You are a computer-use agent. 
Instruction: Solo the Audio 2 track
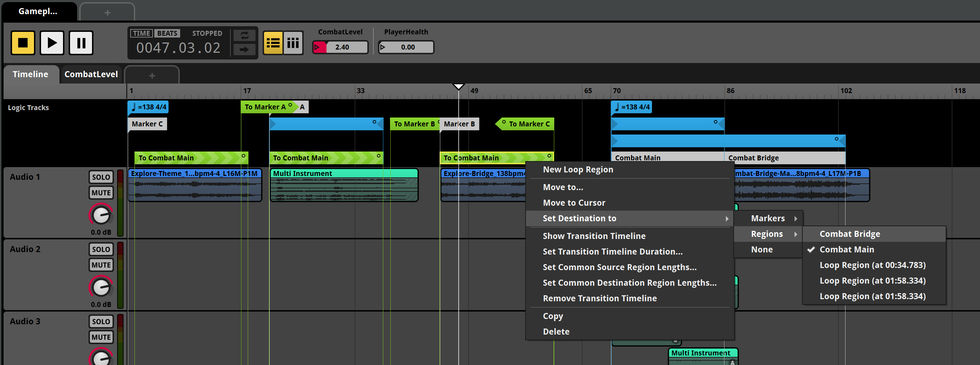click(101, 249)
